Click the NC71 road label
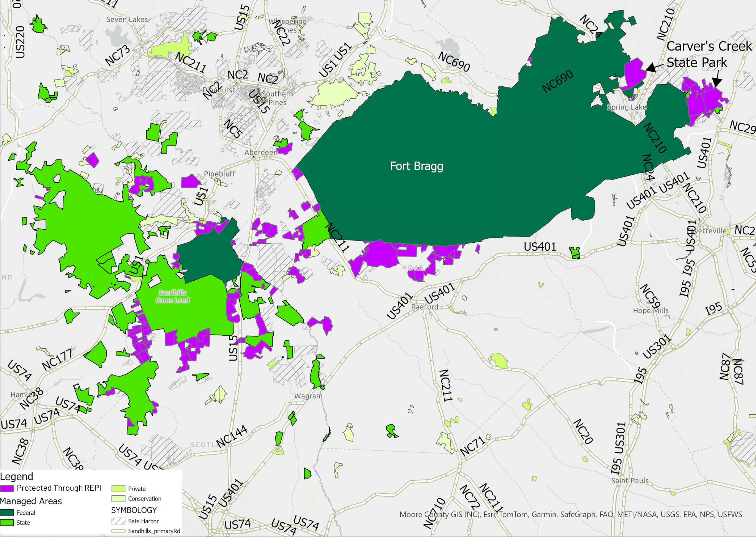The width and height of the screenshot is (756, 537). coord(473,446)
